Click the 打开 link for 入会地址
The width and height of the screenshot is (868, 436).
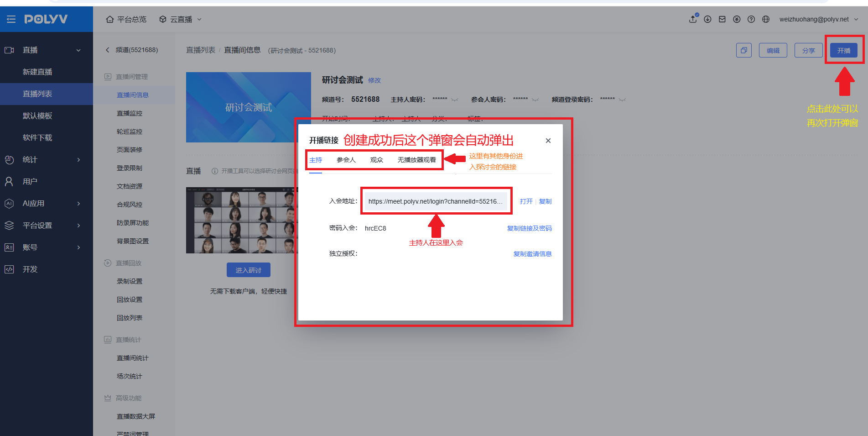pos(526,201)
